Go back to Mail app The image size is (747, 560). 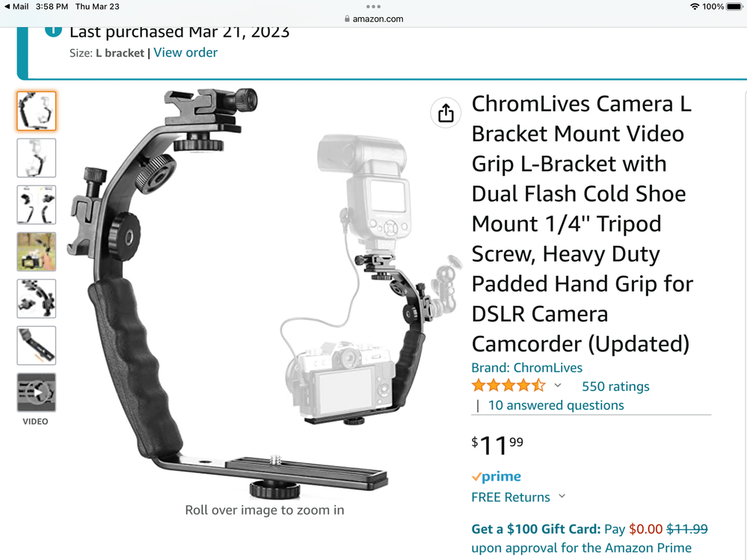[x=16, y=7]
